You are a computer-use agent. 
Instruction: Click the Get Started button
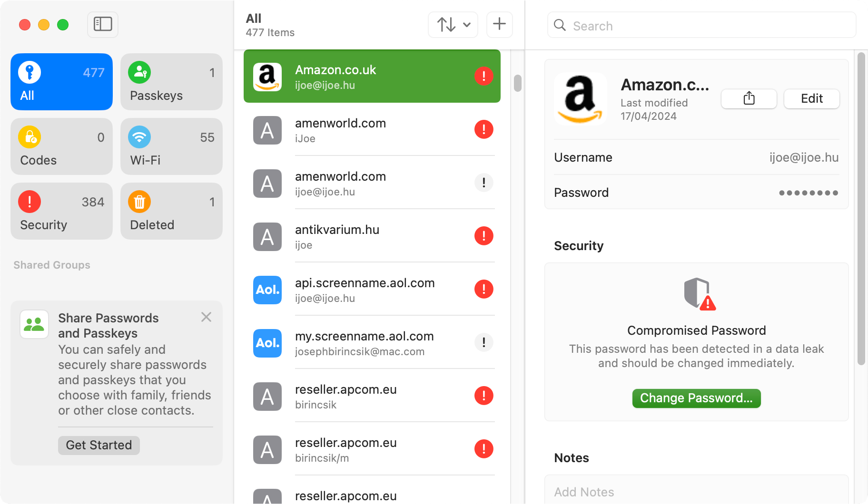99,445
